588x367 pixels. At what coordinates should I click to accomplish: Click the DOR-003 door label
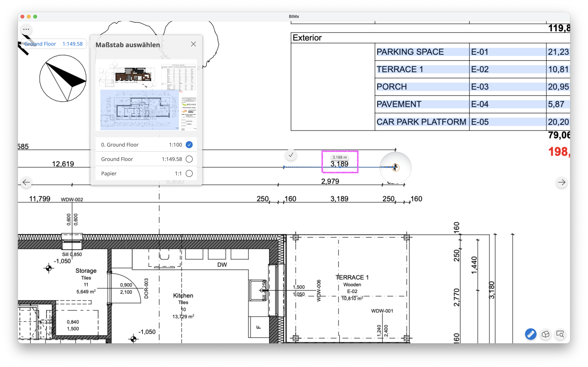tap(146, 288)
